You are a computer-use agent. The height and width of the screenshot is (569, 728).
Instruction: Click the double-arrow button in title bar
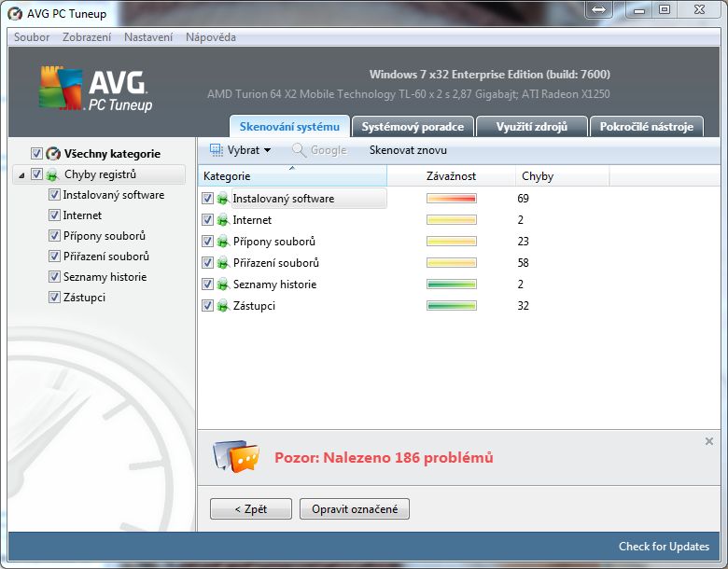(598, 9)
